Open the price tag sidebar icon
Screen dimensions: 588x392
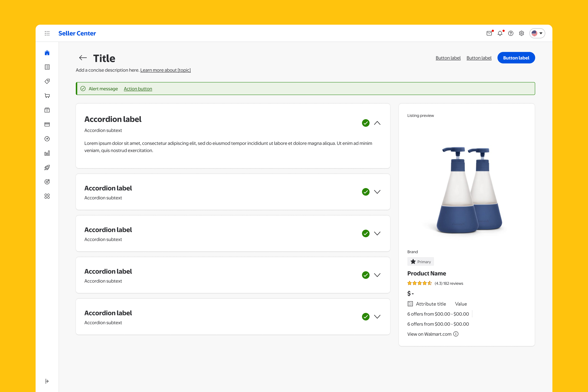(47, 81)
